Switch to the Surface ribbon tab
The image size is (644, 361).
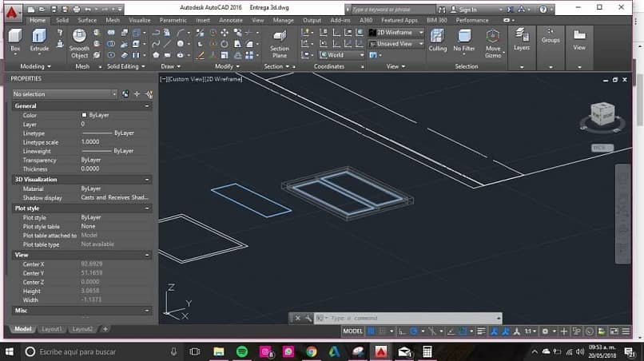pos(87,20)
